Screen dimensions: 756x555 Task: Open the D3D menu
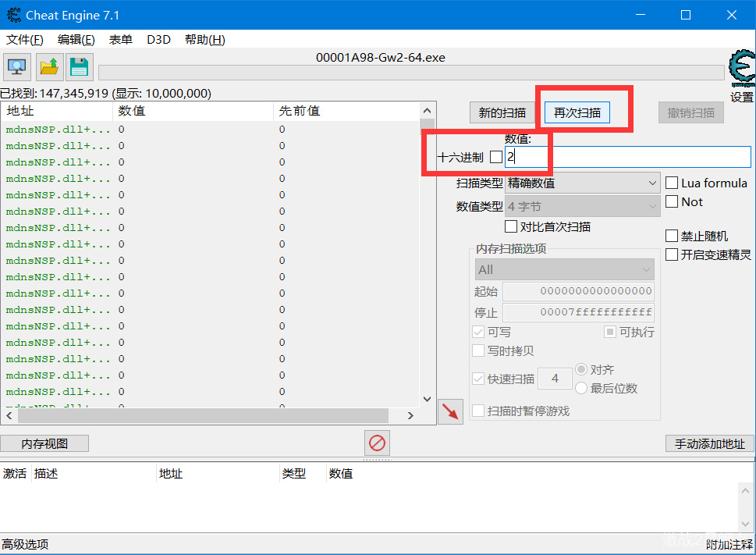pyautogui.click(x=158, y=40)
